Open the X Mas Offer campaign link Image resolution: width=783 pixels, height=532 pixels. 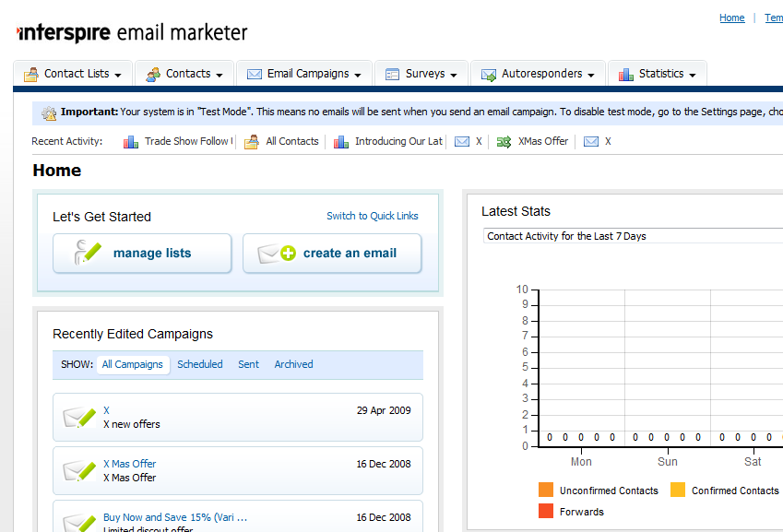[130, 464]
